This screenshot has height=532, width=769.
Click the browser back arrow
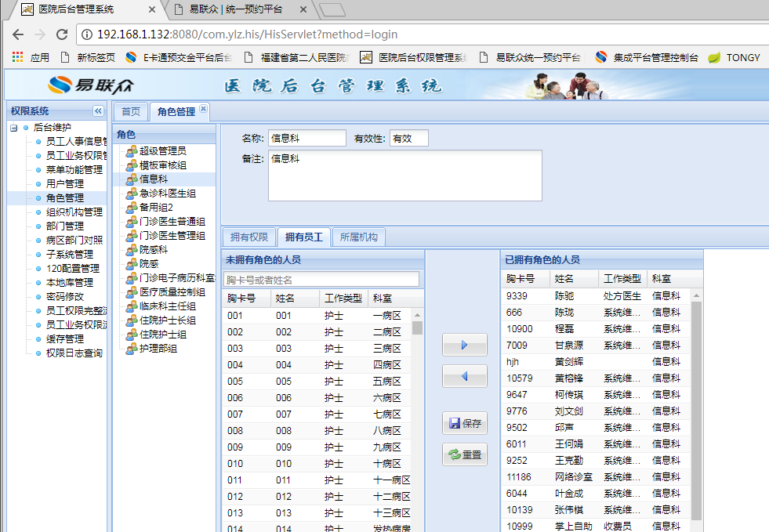pyautogui.click(x=18, y=34)
